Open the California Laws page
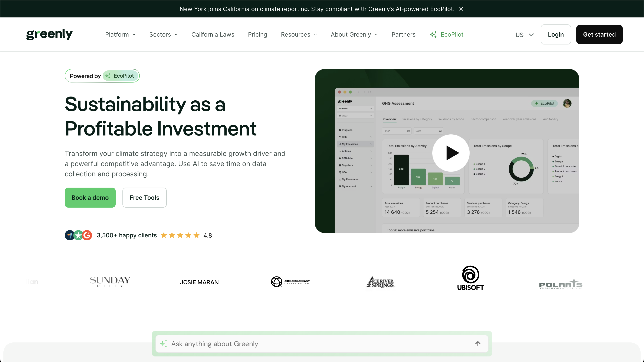This screenshot has height=362, width=644. tap(213, 34)
